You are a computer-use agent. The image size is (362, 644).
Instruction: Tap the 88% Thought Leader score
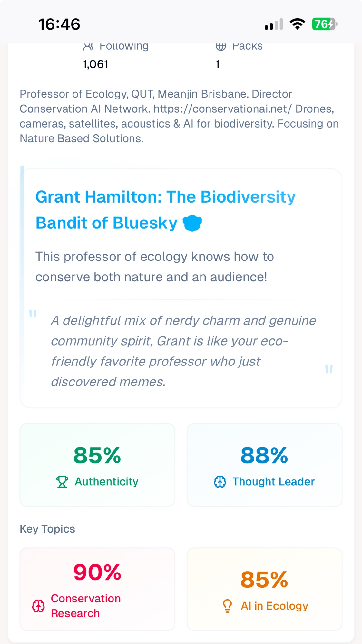tap(264, 455)
